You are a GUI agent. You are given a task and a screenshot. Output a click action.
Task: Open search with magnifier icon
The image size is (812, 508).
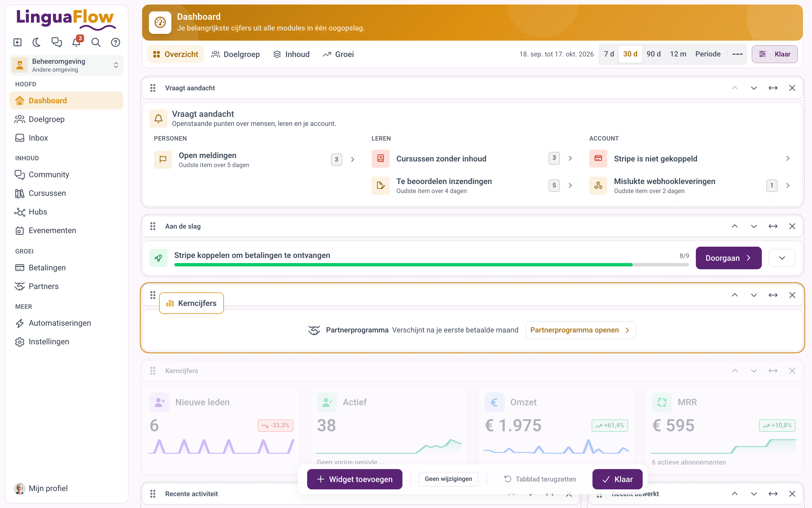96,42
